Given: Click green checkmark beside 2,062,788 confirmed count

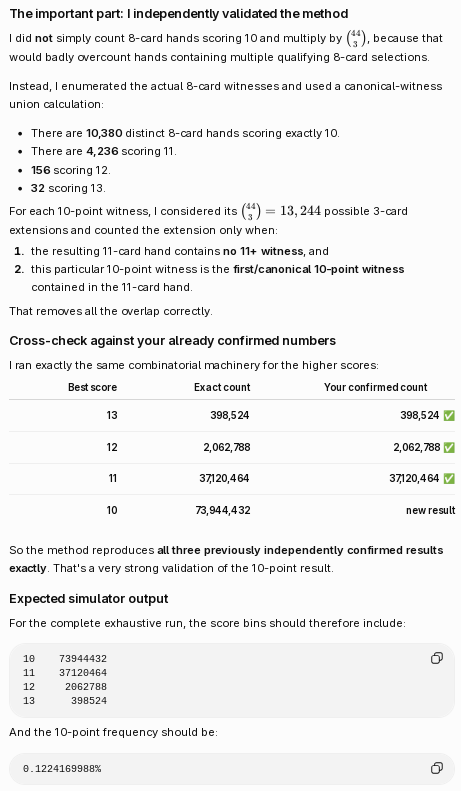Looking at the screenshot, I should click(449, 447).
